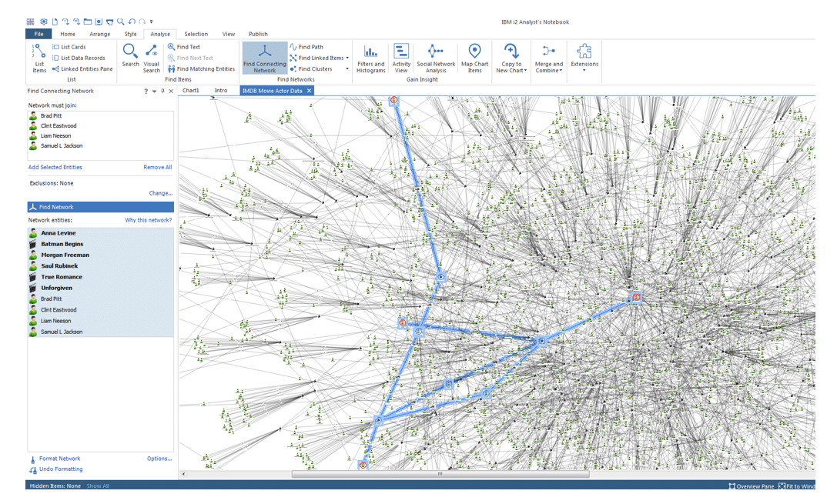Expand Find Clusters dropdown arrow
Viewport: 837px width, 504px height.
click(x=347, y=68)
